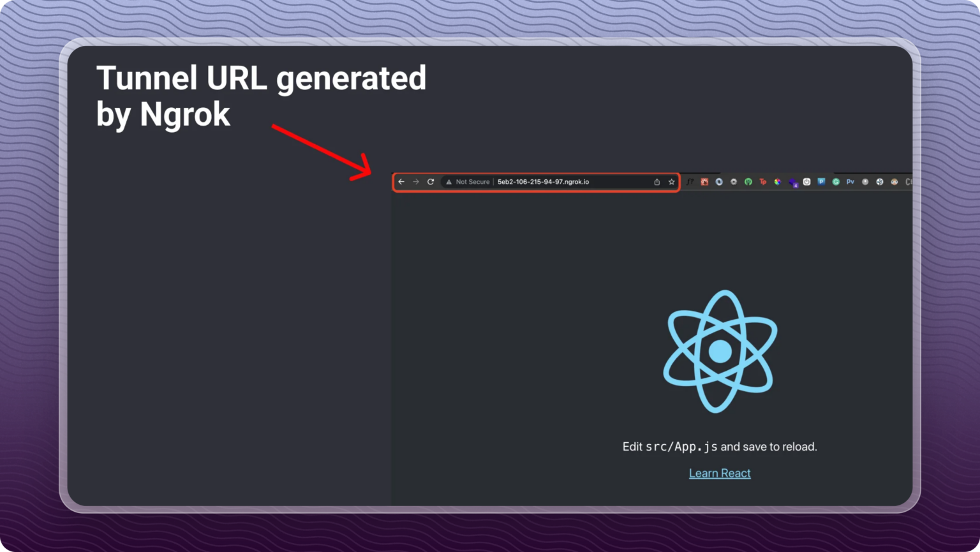Click the forward navigation arrow

click(416, 182)
